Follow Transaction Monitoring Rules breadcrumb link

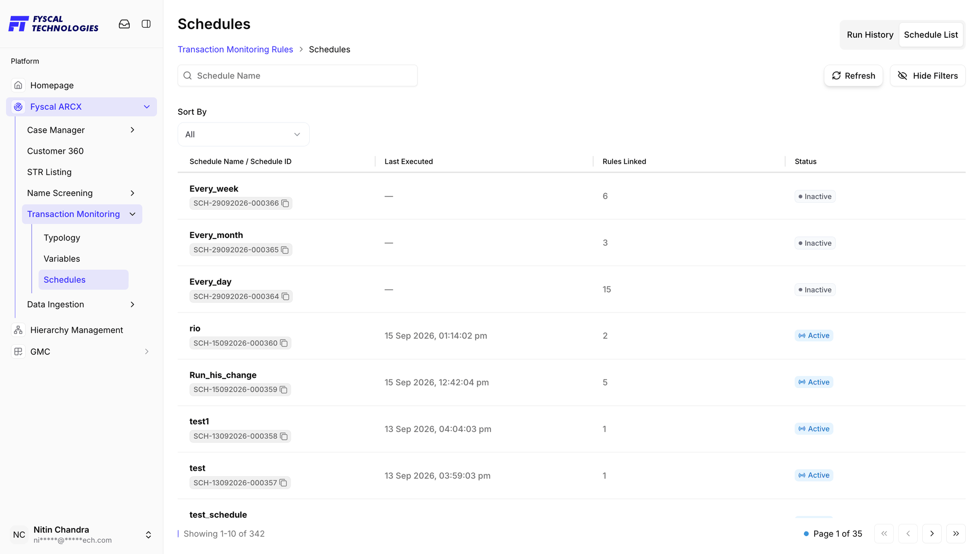(235, 50)
